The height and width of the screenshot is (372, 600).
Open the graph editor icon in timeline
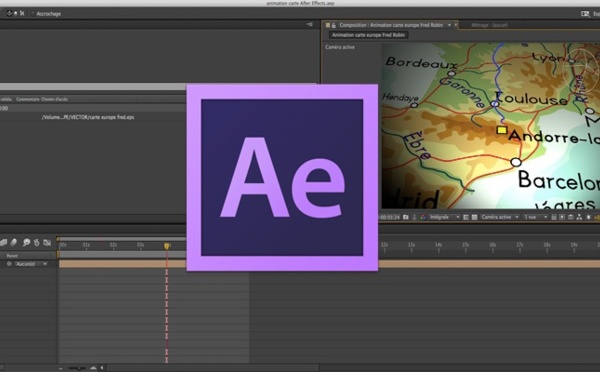(x=47, y=243)
